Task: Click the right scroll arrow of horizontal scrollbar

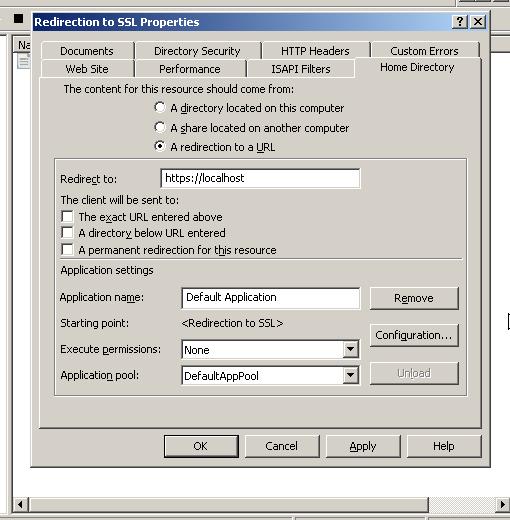Action: click(502, 504)
